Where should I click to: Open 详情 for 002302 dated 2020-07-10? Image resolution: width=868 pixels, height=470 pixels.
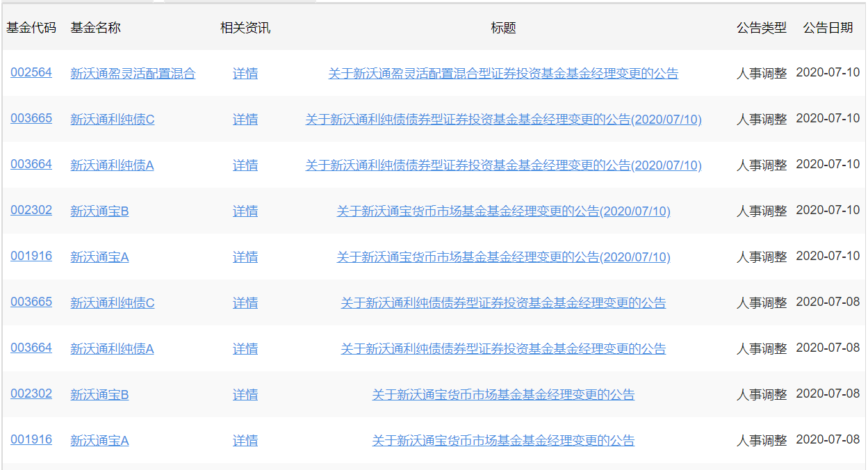(x=245, y=211)
